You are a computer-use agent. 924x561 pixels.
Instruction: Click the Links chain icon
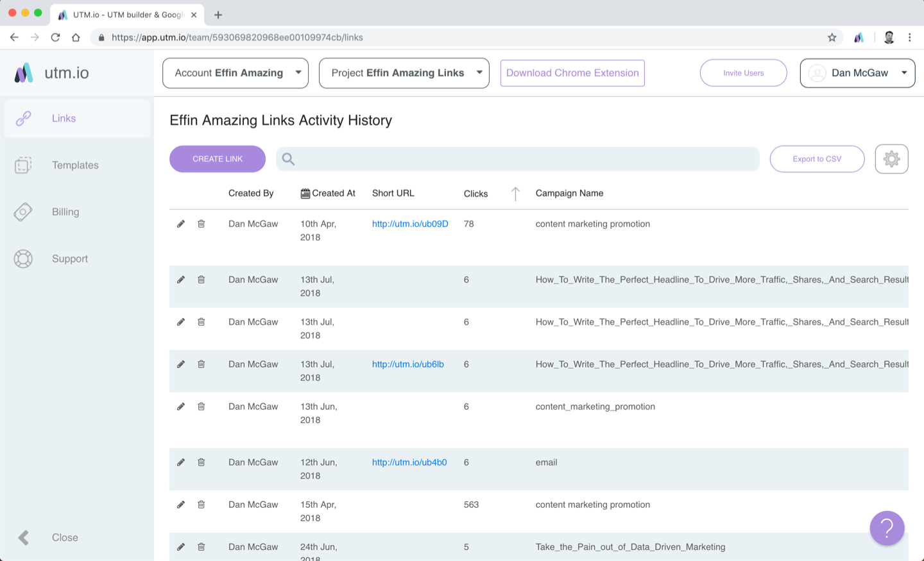[x=24, y=119]
